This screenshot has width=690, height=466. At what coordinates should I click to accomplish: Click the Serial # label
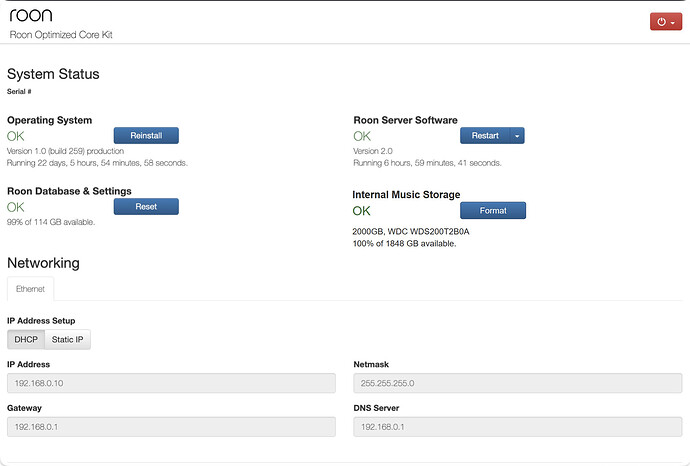[x=19, y=92]
